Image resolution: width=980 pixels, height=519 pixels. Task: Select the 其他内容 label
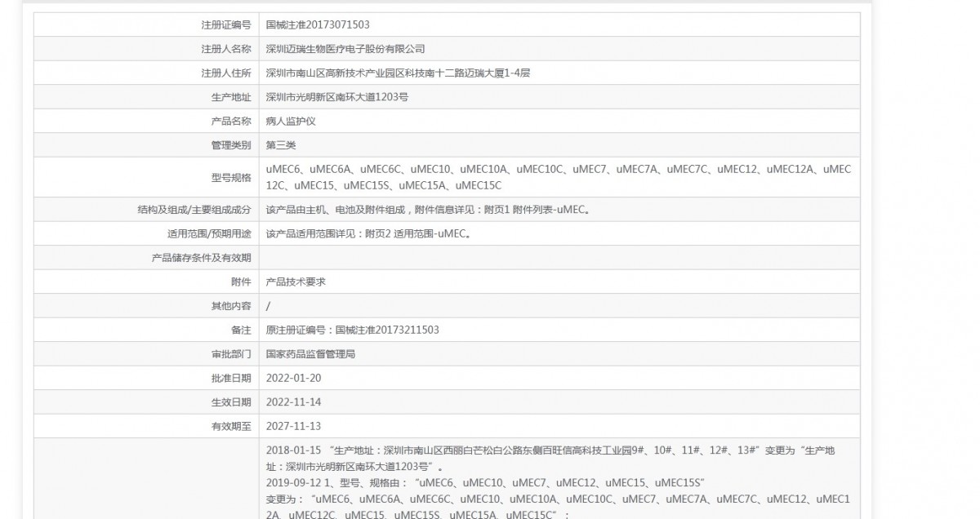tap(231, 305)
